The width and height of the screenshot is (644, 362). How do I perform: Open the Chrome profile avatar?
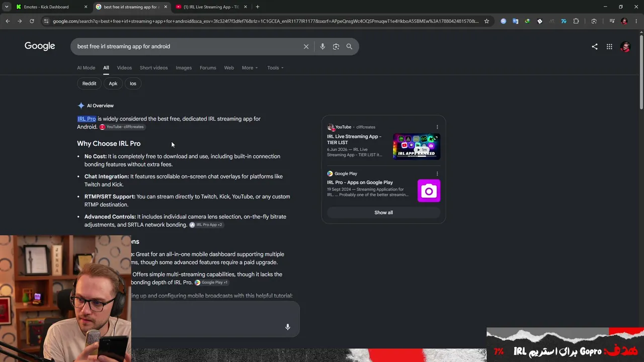[624, 21]
